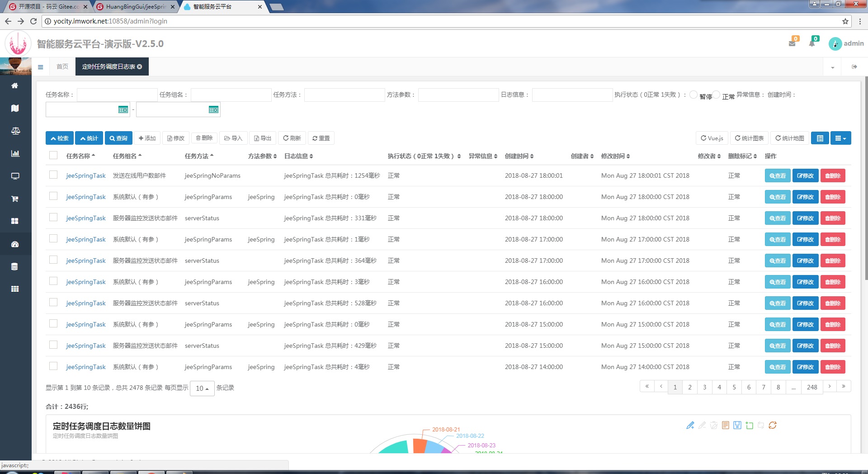
Task: Save the pie chart as an image
Action: coord(737,425)
